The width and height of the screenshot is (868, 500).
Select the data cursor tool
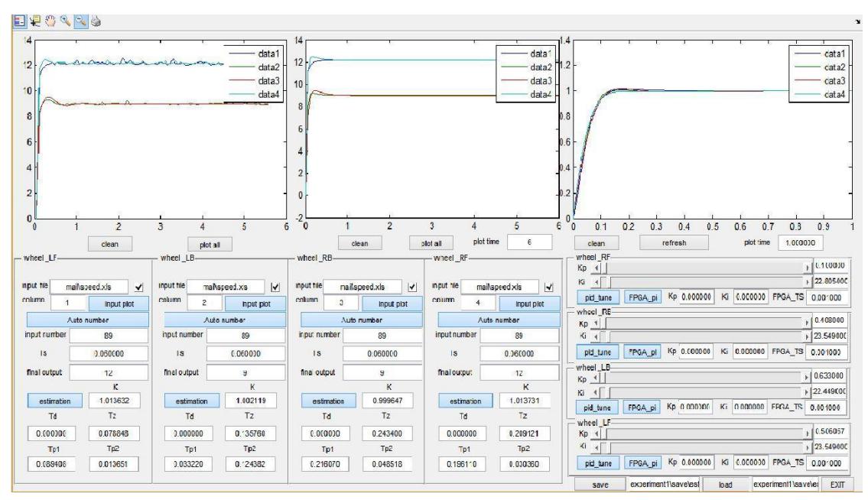coord(35,21)
